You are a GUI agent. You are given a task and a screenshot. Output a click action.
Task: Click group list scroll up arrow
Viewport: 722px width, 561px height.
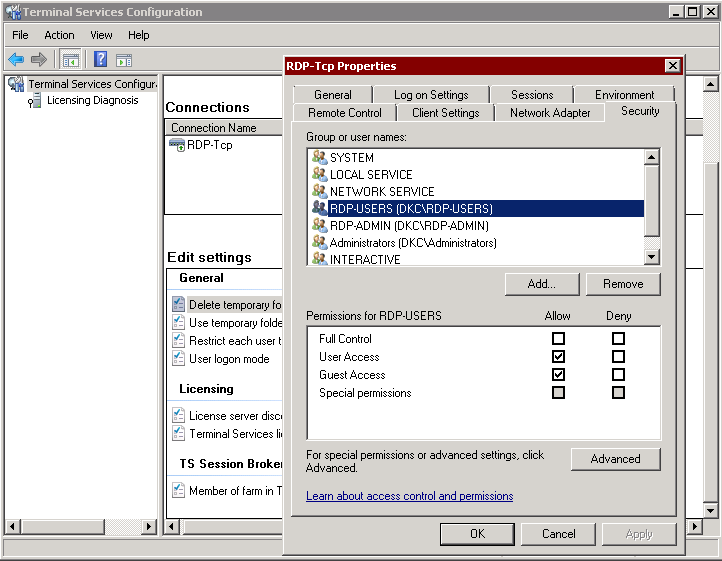click(652, 157)
